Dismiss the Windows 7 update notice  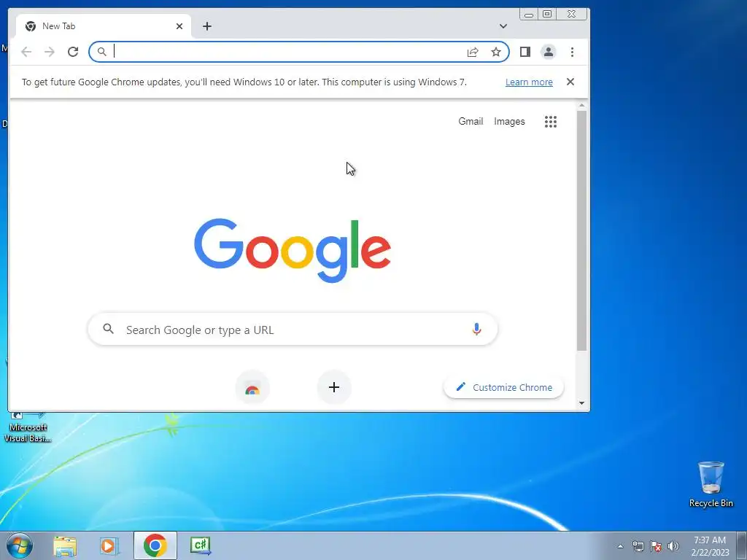(x=570, y=82)
